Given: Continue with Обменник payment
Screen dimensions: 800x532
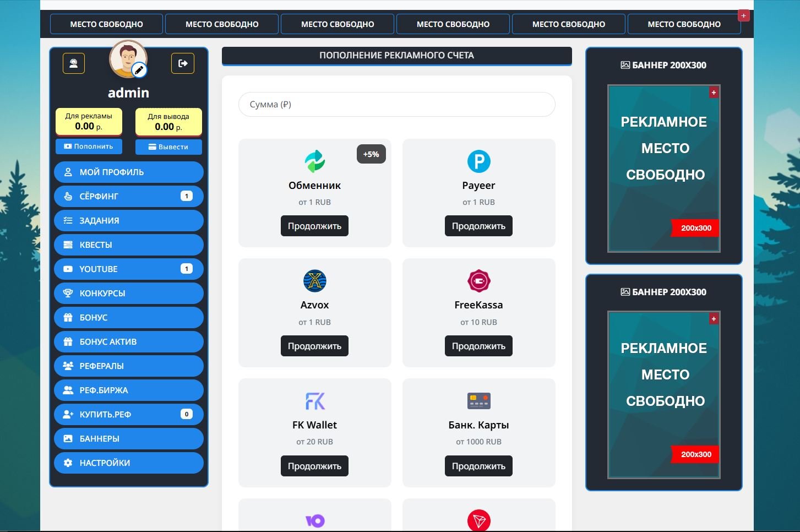Looking at the screenshot, I should (314, 226).
